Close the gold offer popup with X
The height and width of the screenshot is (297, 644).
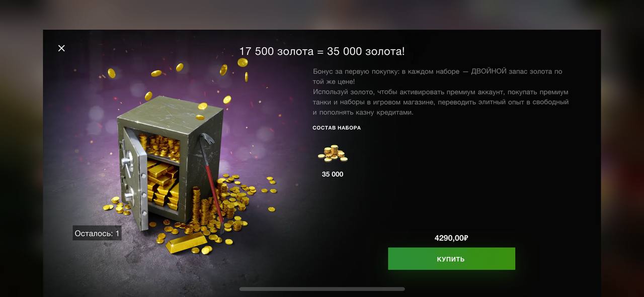[61, 48]
